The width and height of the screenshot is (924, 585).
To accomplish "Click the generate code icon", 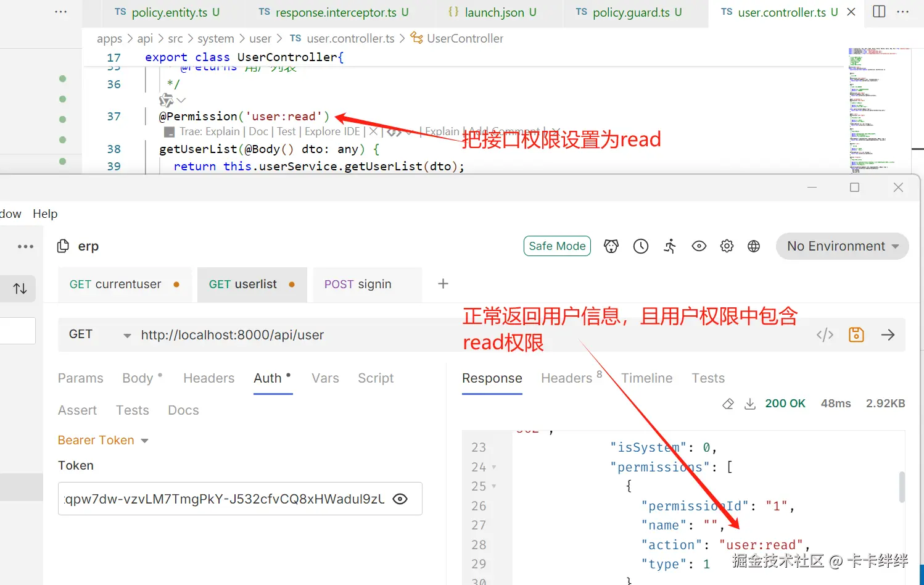I will (x=825, y=334).
